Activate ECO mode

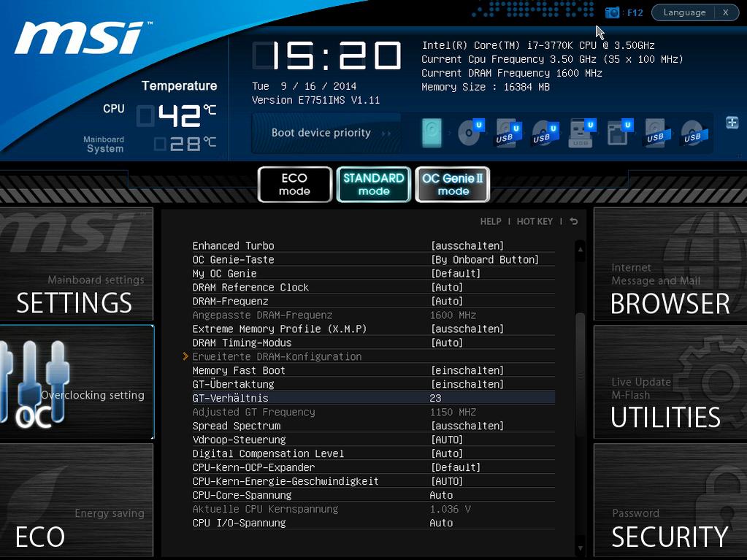tap(294, 184)
